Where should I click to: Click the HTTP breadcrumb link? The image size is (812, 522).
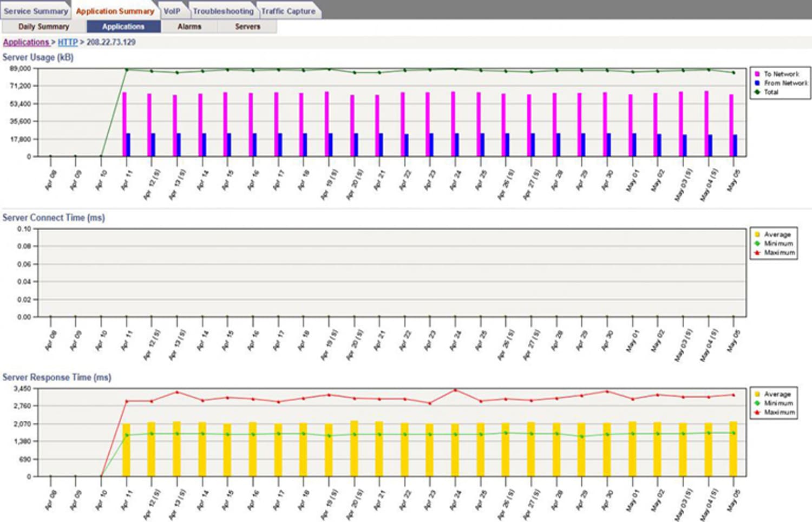pos(68,42)
